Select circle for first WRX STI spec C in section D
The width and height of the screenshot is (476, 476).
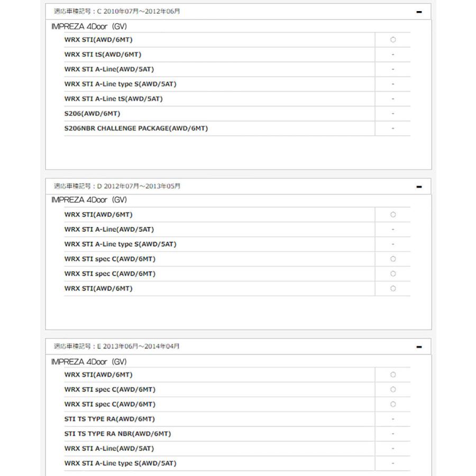pyautogui.click(x=393, y=259)
